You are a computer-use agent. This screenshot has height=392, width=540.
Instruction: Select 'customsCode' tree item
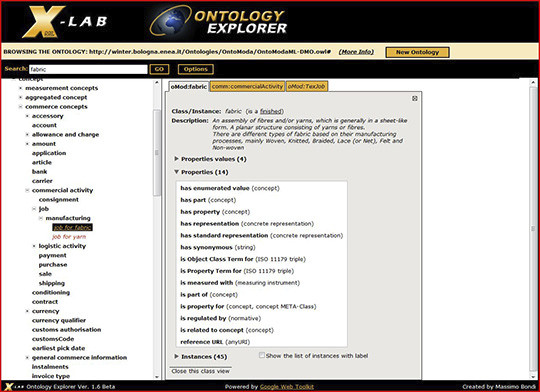pos(53,339)
